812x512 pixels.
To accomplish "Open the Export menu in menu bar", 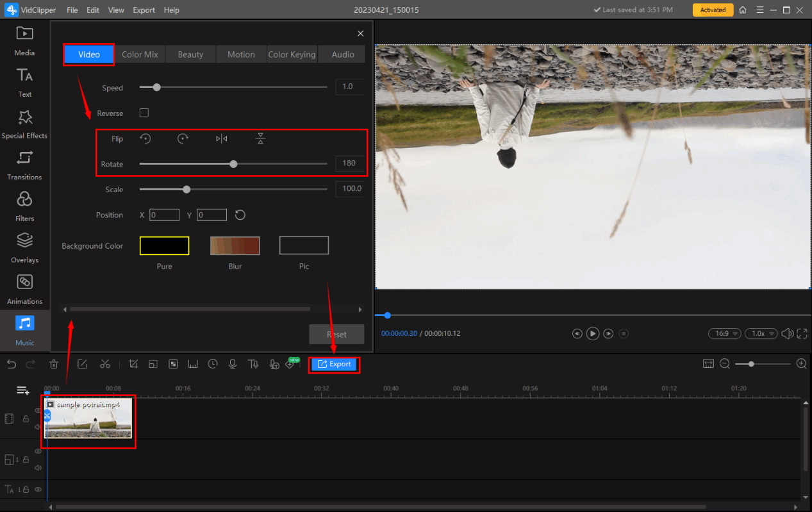I will click(x=144, y=10).
